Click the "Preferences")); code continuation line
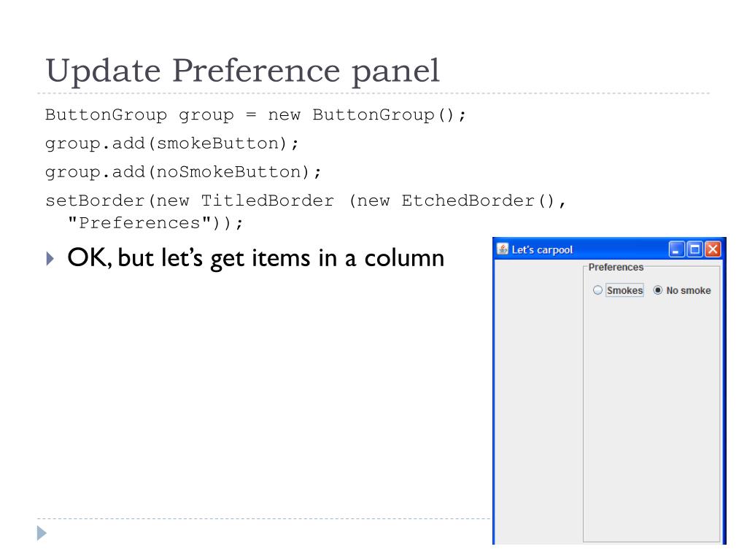The height and width of the screenshot is (560, 747). pyautogui.click(x=155, y=223)
